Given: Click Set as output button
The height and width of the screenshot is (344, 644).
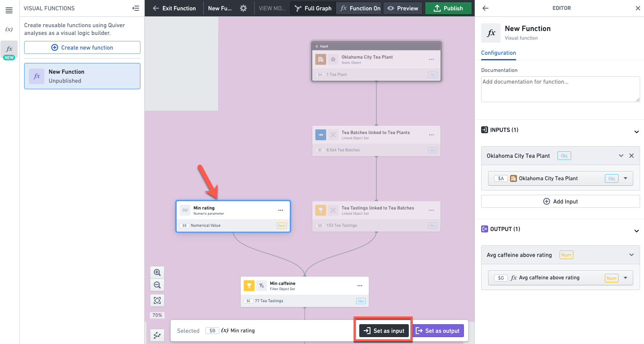Looking at the screenshot, I should pos(438,331).
